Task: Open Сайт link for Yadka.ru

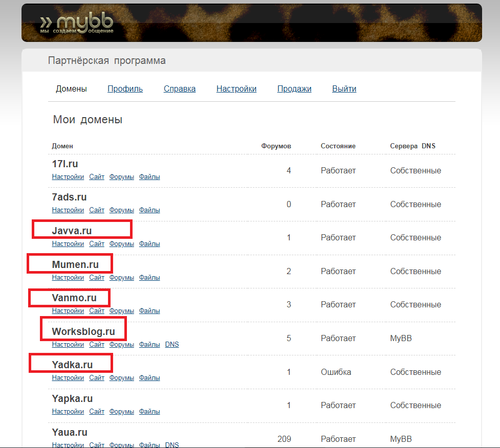Action: coord(97,378)
